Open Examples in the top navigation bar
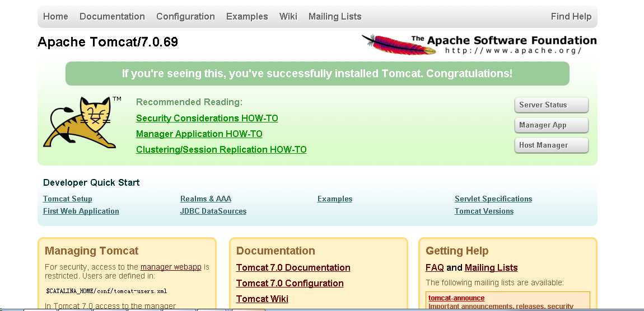The width and height of the screenshot is (644, 311). point(247,16)
